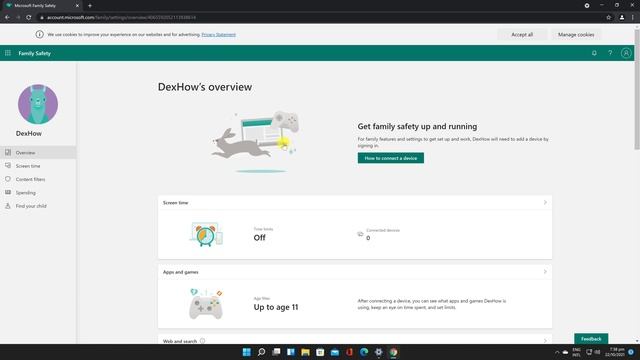Open File Explorer from taskbar
This screenshot has width=640, height=360.
click(305, 352)
